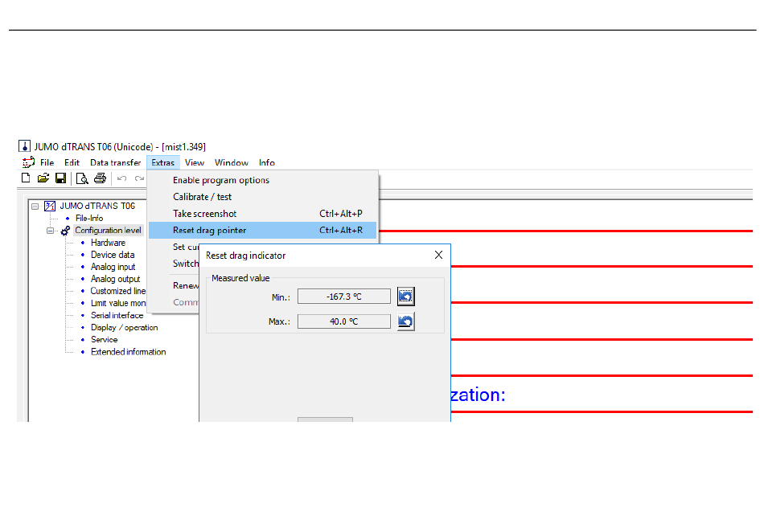Choose Take screenshot menu entry
This screenshot has width=764, height=532.
pyautogui.click(x=263, y=214)
